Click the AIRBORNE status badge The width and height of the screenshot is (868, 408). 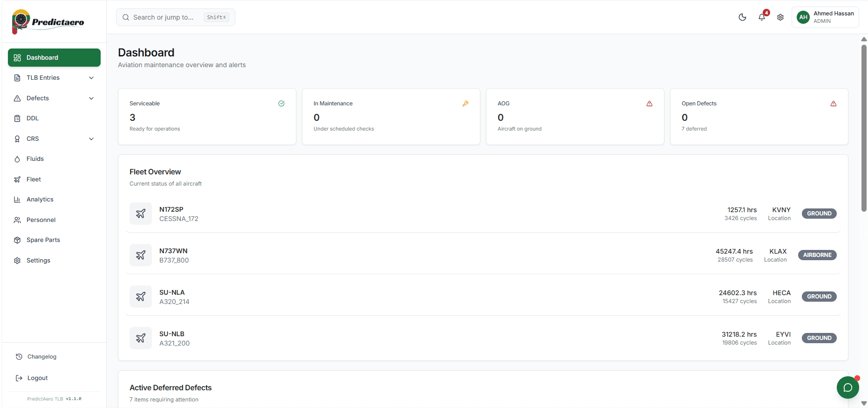pyautogui.click(x=817, y=255)
